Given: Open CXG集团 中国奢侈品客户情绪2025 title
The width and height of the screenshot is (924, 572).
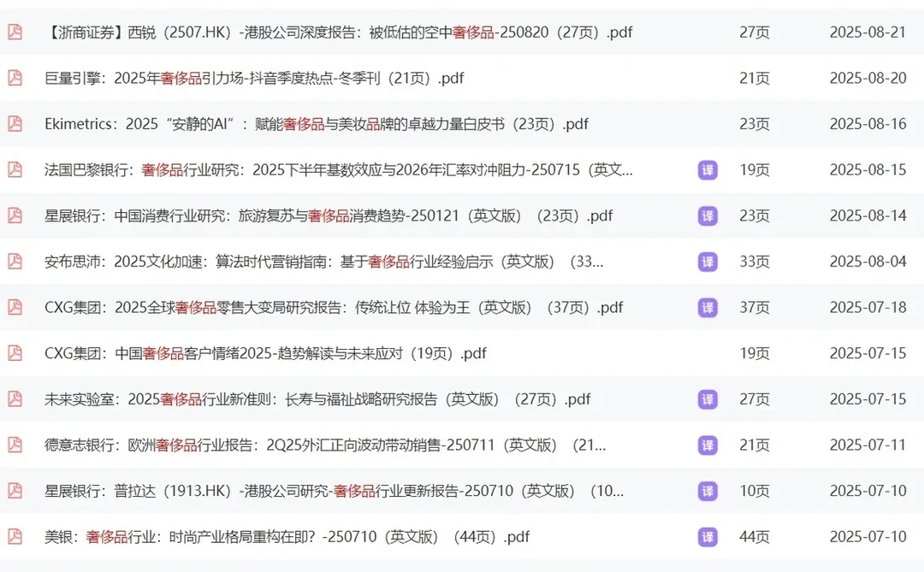Looking at the screenshot, I should tap(265, 353).
